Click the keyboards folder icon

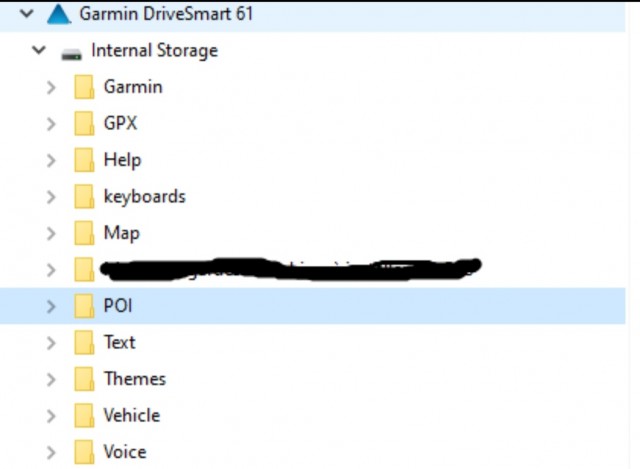pyautogui.click(x=84, y=196)
